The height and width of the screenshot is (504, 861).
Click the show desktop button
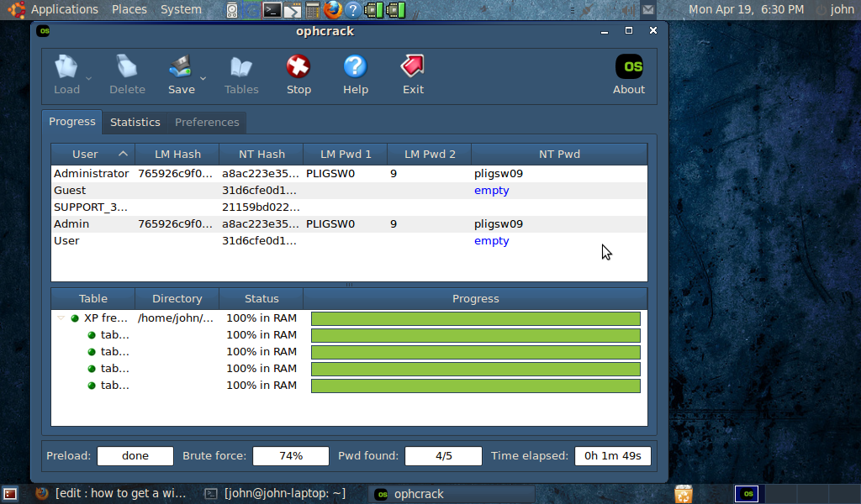pos(10,494)
